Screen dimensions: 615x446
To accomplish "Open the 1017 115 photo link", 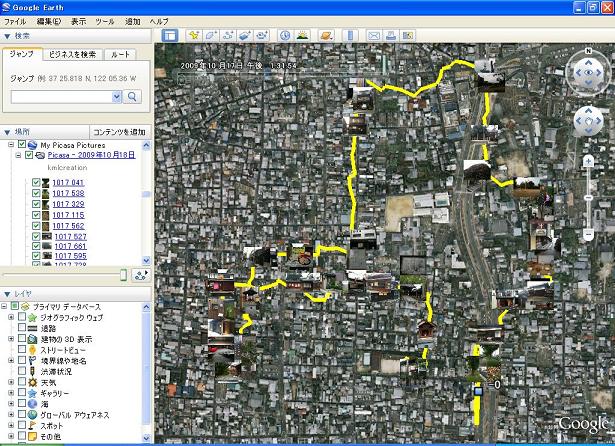I will coord(68,215).
